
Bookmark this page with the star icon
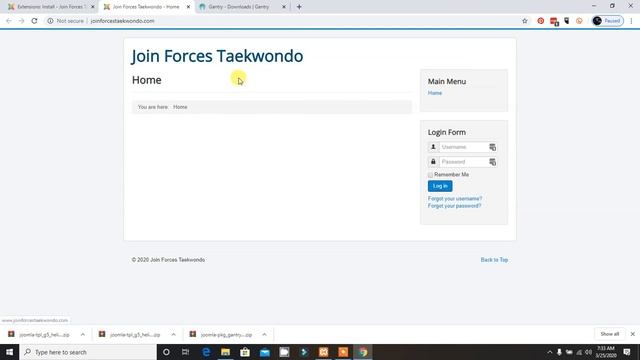524,21
